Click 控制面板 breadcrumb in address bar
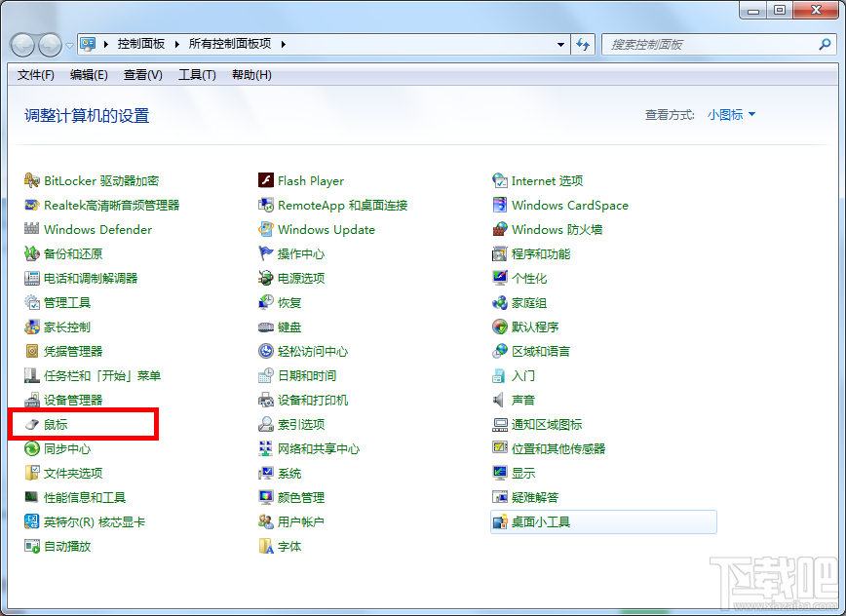This screenshot has width=846, height=616. [x=141, y=44]
